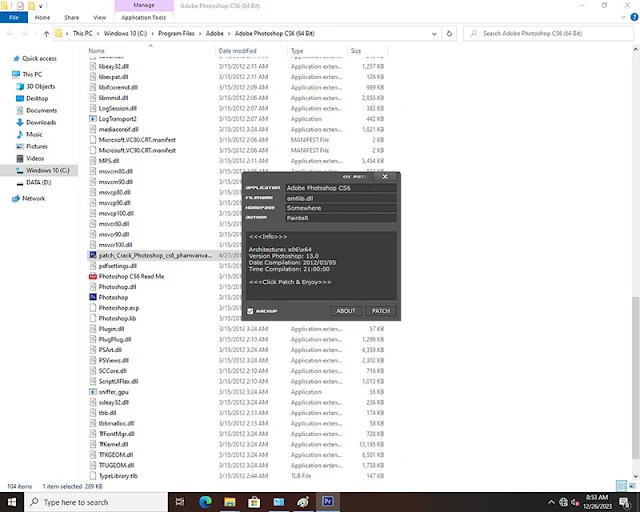
Task: Click the Search Adobe Photoshop CS6 field
Action: 549,33
